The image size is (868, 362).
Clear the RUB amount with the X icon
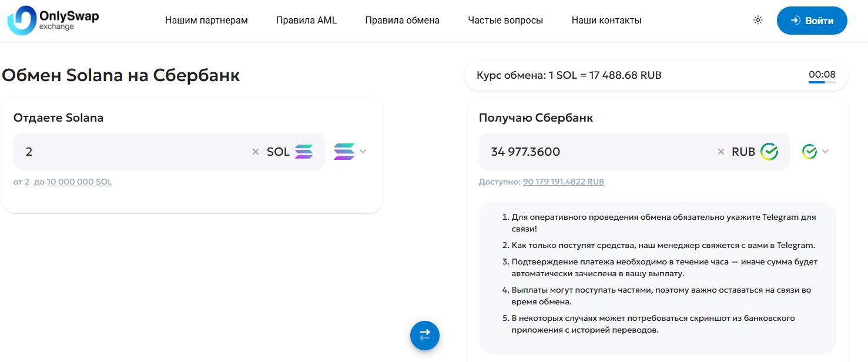click(721, 152)
